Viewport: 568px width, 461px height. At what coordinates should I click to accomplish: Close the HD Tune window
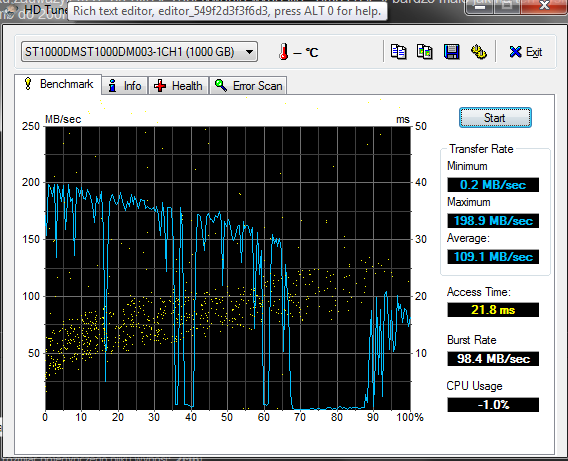[544, 5]
